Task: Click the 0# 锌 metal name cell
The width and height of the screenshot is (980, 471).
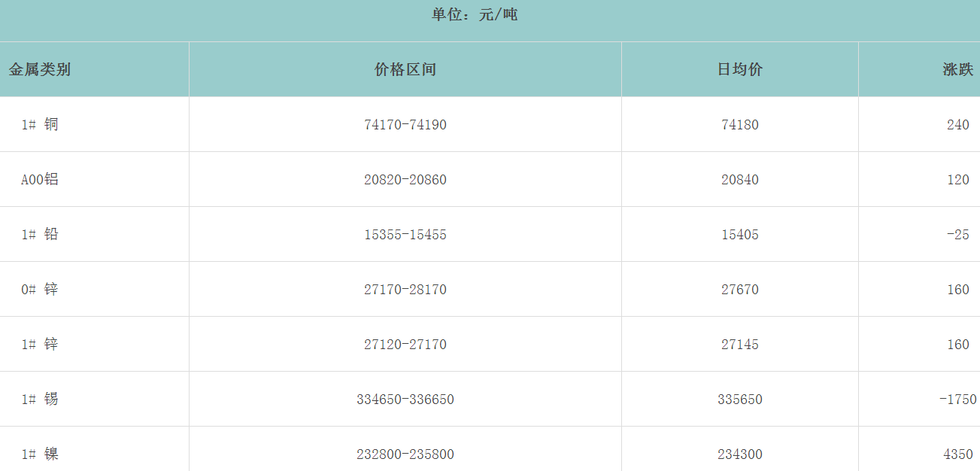Action: point(40,290)
